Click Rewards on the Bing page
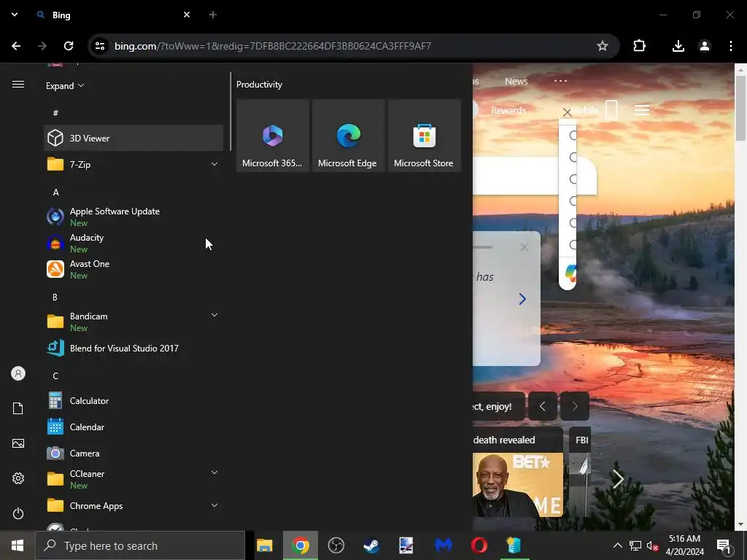The width and height of the screenshot is (747, 560). [x=508, y=110]
